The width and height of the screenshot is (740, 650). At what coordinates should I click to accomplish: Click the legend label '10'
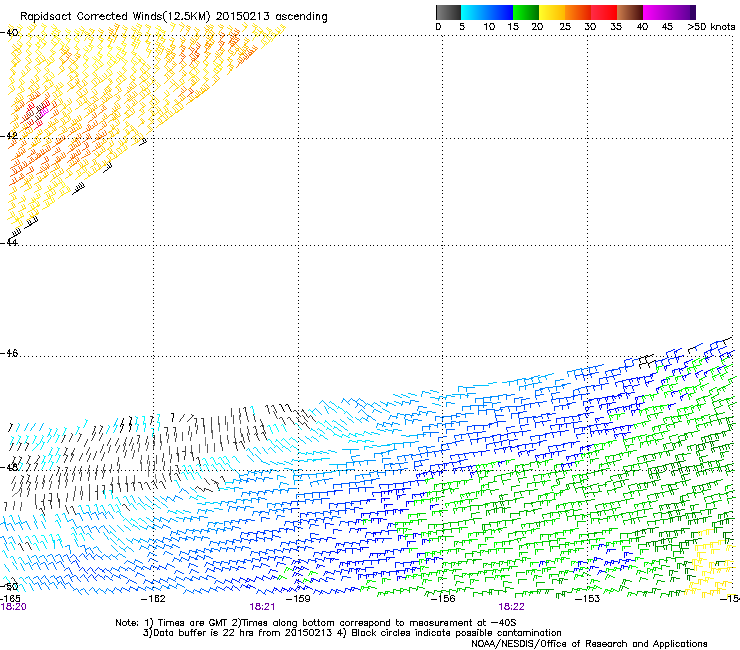tap(489, 27)
